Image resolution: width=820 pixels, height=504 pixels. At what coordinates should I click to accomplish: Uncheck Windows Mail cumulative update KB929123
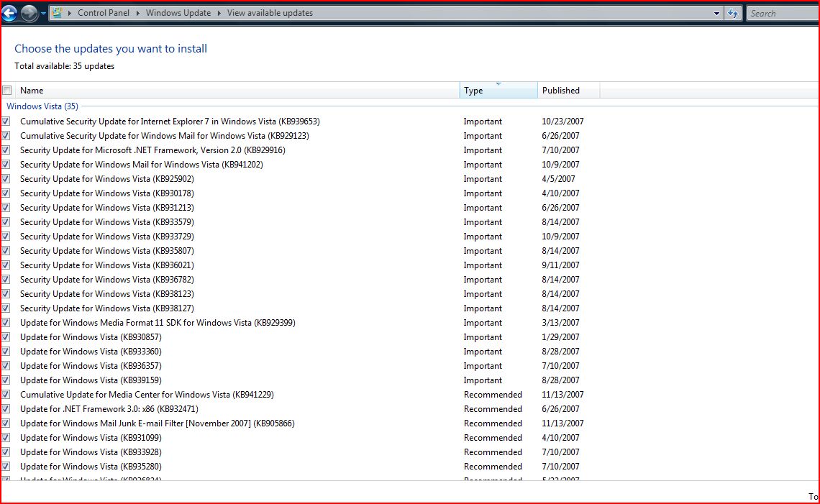click(x=6, y=136)
